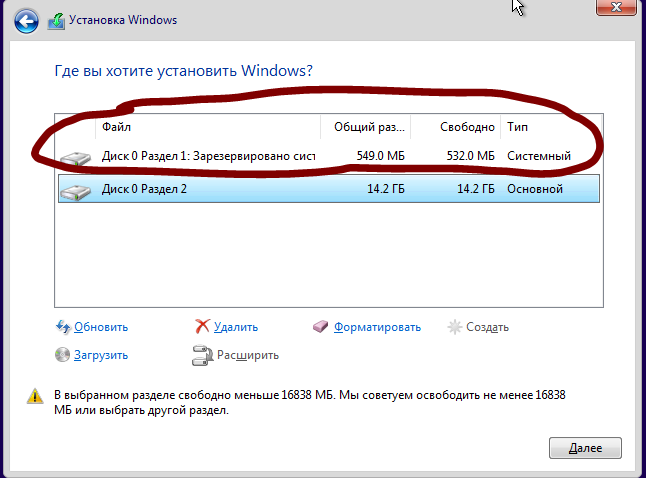646x478 pixels.
Task: Click the Windows Setup installer icon
Action: [56, 21]
